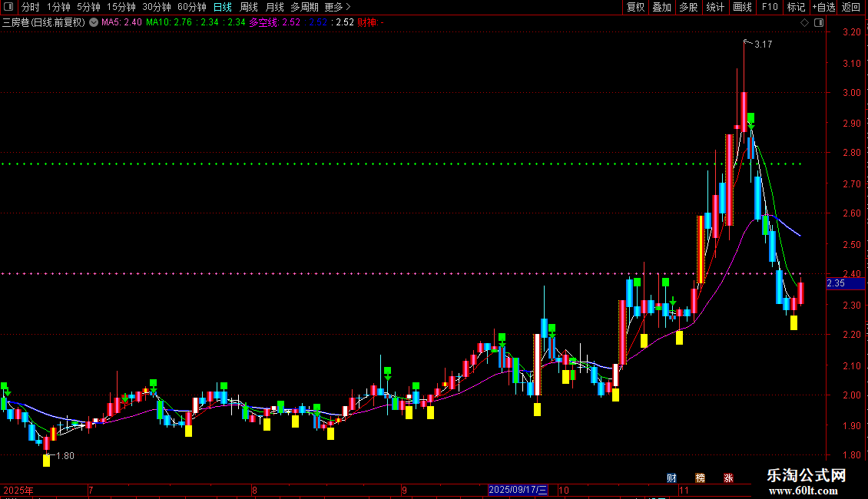Select the 5分钟 period tab
Image resolution: width=868 pixels, height=499 pixels.
click(x=88, y=7)
